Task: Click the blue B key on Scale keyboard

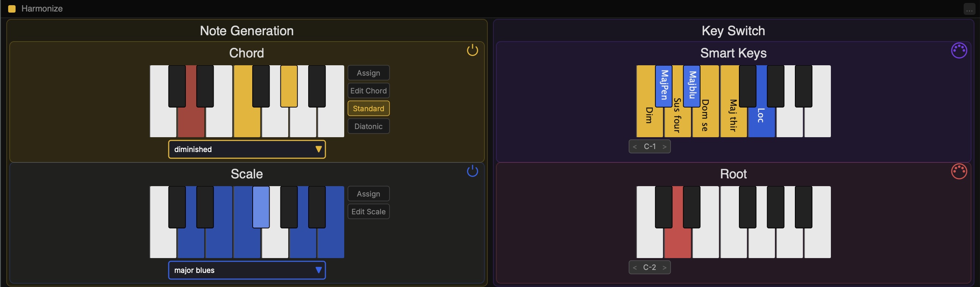Action: (331, 243)
